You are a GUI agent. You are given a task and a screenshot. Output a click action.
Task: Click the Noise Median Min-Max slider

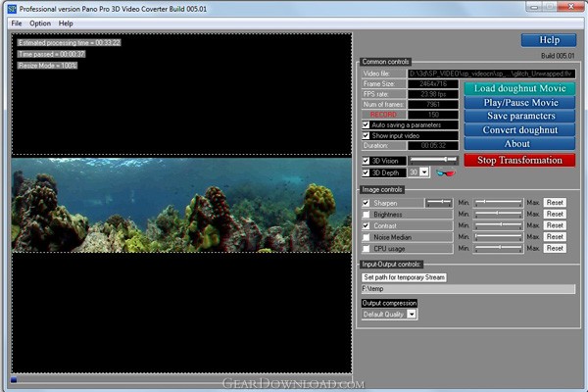(498, 237)
